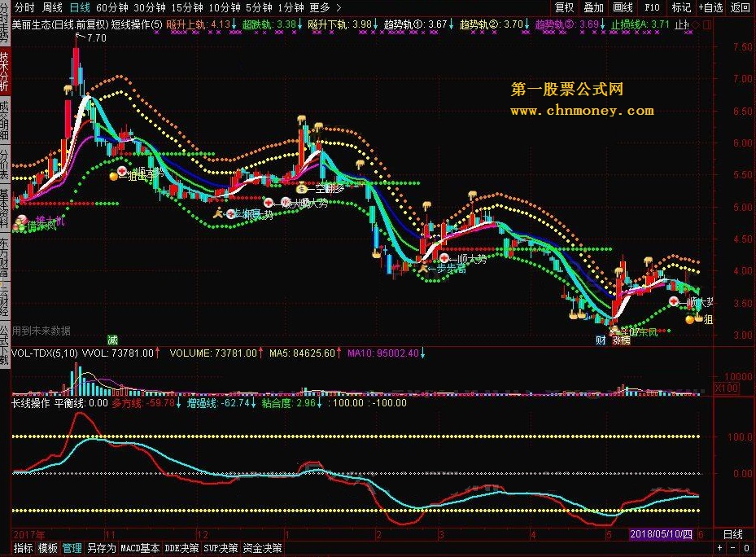Open 技术分析 in left sidebar
The image size is (756, 557).
pyautogui.click(x=4, y=72)
